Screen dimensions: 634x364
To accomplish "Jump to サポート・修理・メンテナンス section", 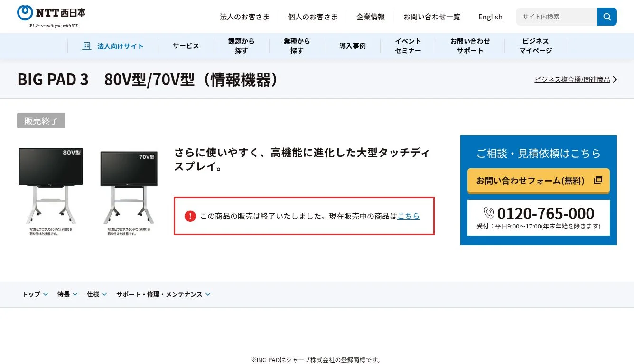I will [163, 294].
